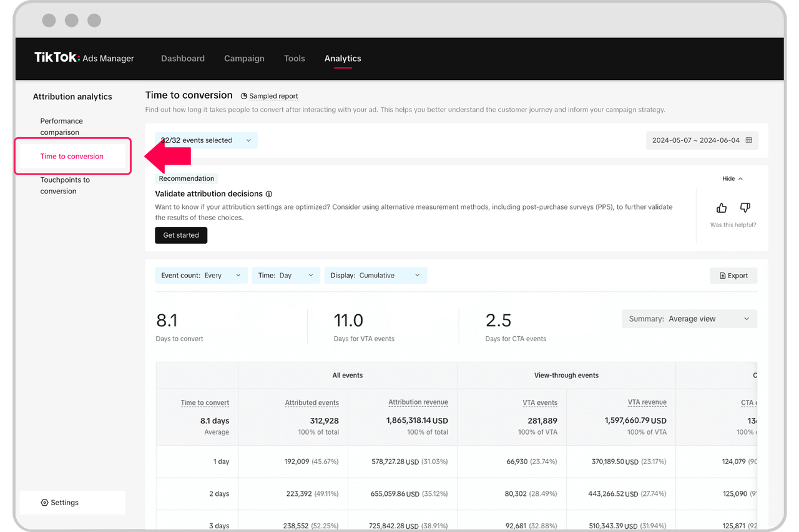The image size is (799, 532).
Task: Click the Get started button
Action: pyautogui.click(x=181, y=235)
